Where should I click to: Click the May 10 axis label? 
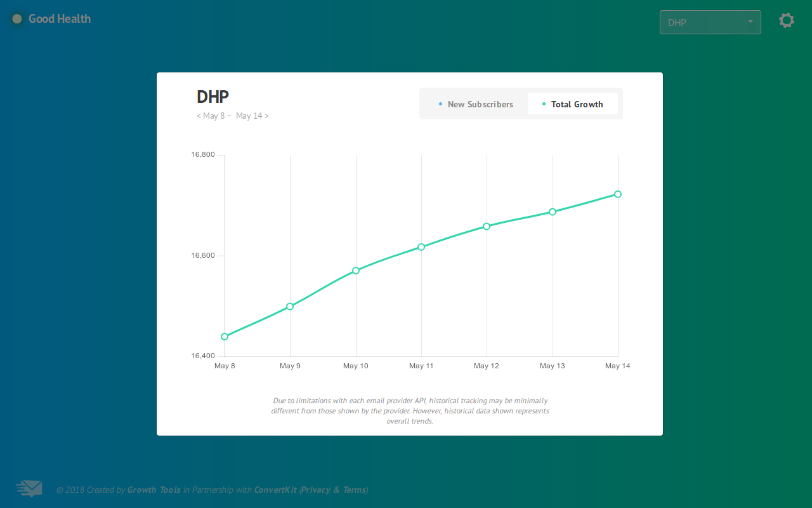pyautogui.click(x=356, y=366)
